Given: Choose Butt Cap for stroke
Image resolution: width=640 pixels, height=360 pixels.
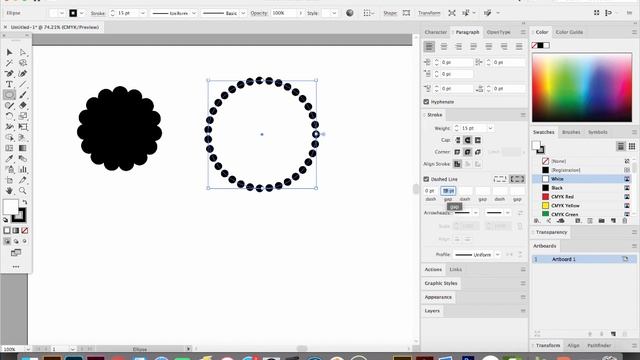Looking at the screenshot, I should (457, 140).
